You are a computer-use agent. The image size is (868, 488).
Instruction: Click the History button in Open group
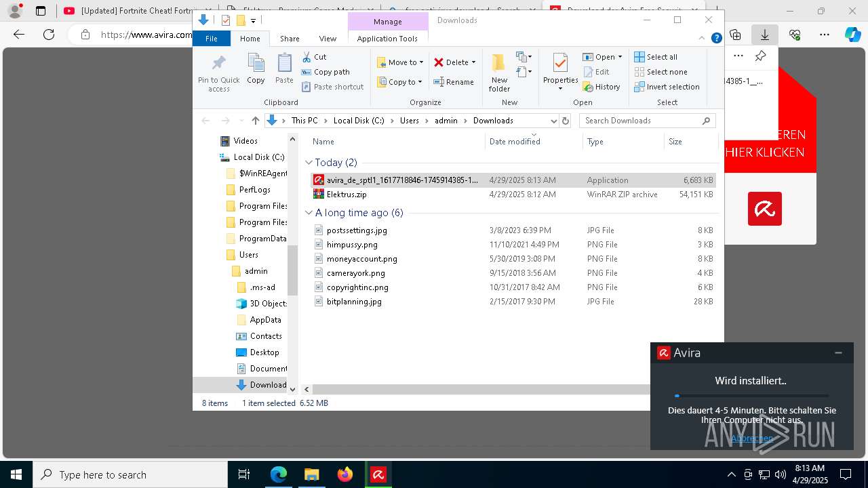(601, 87)
